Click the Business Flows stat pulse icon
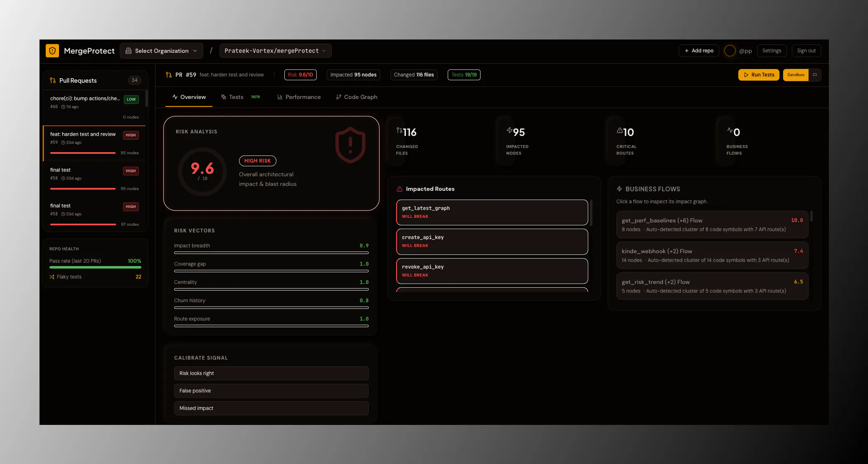This screenshot has width=868, height=464. point(730,130)
